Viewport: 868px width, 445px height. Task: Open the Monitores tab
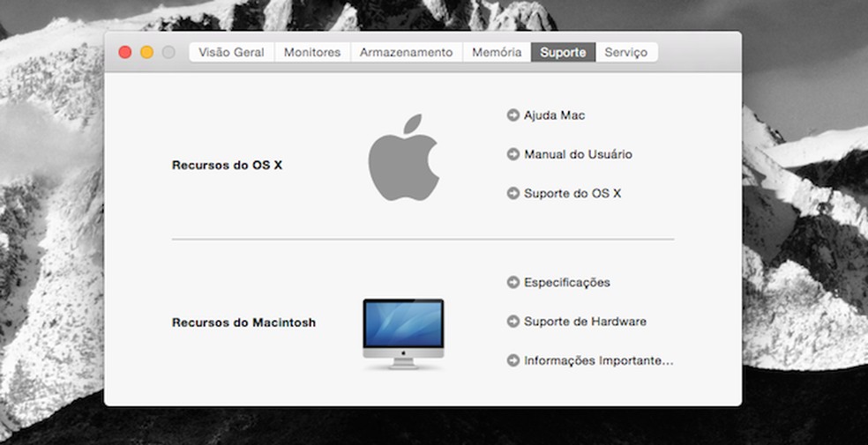click(x=312, y=53)
